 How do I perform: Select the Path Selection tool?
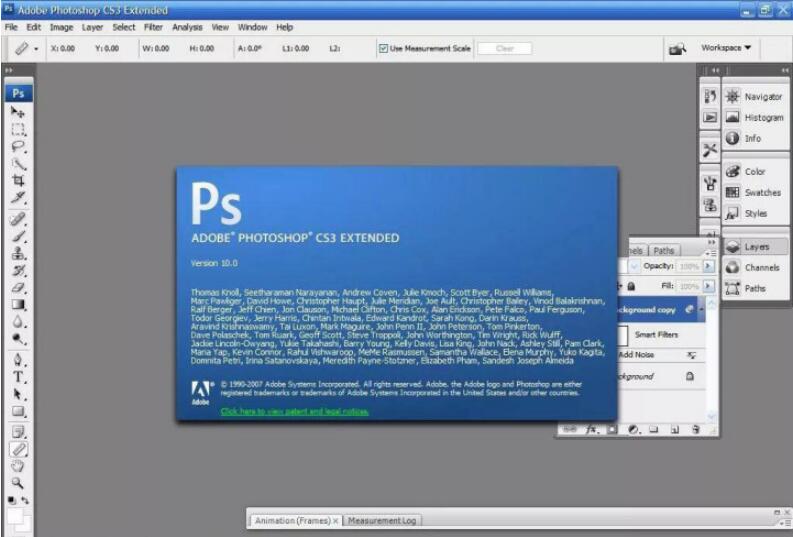(x=18, y=394)
